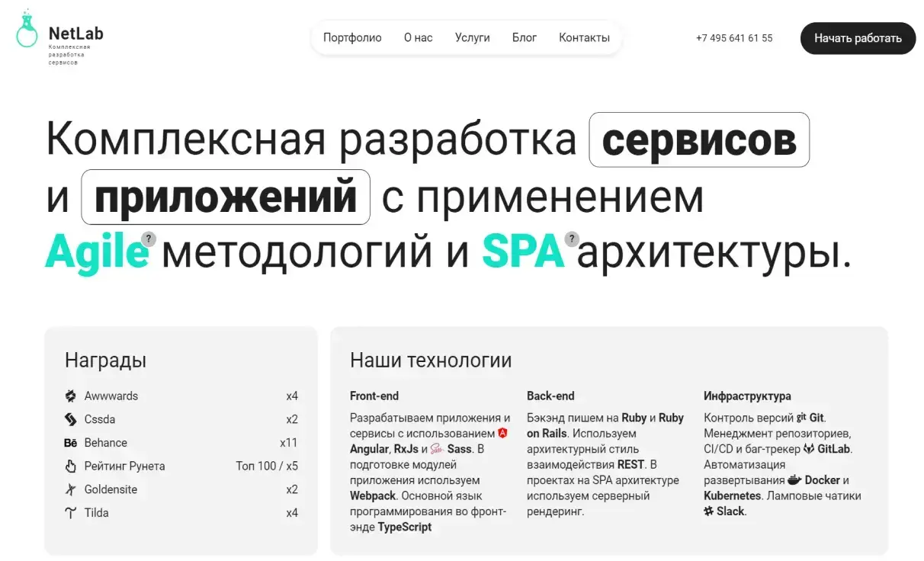
Task: Click the GitLab fox icon
Action: [809, 449]
